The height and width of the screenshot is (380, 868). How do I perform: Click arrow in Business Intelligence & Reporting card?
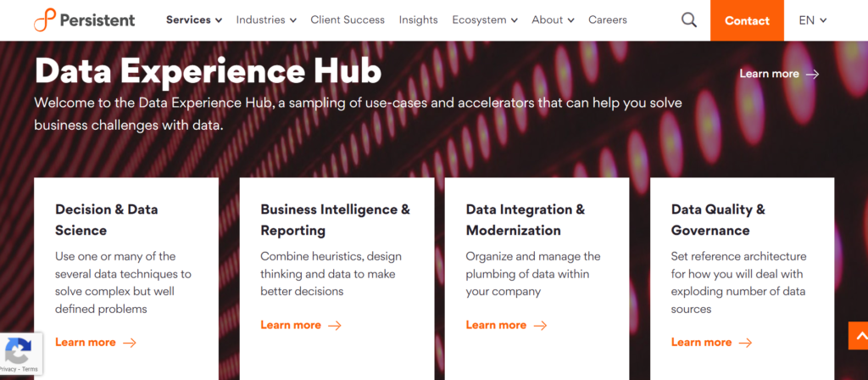pyautogui.click(x=335, y=325)
